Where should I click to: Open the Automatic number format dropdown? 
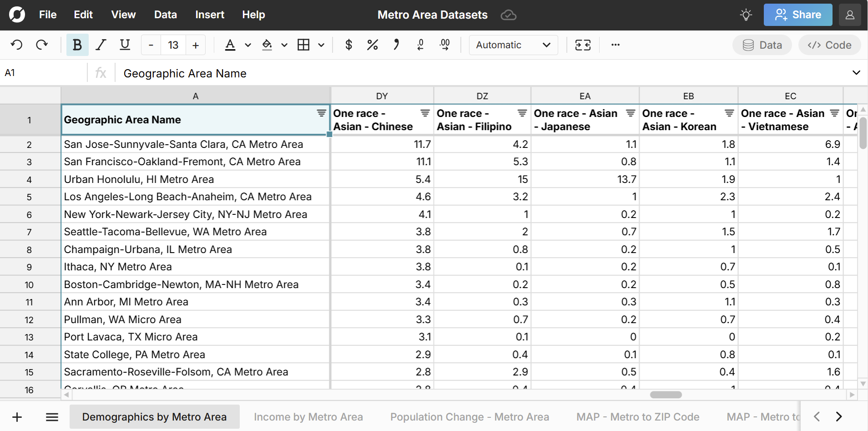[513, 45]
